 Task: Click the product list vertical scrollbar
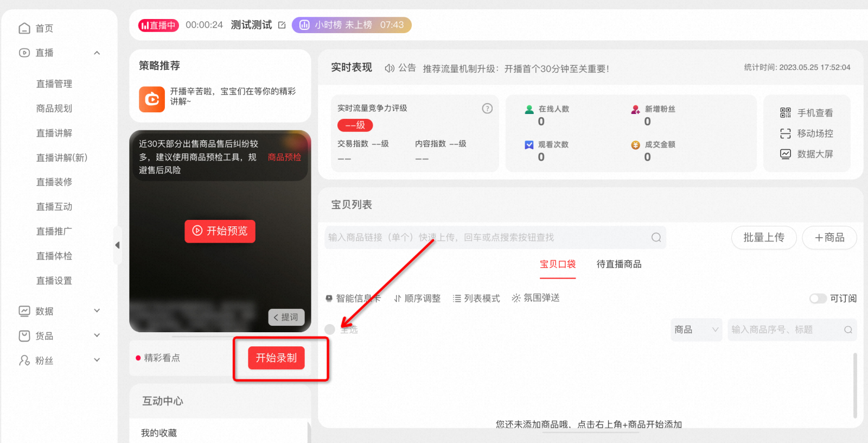click(855, 385)
